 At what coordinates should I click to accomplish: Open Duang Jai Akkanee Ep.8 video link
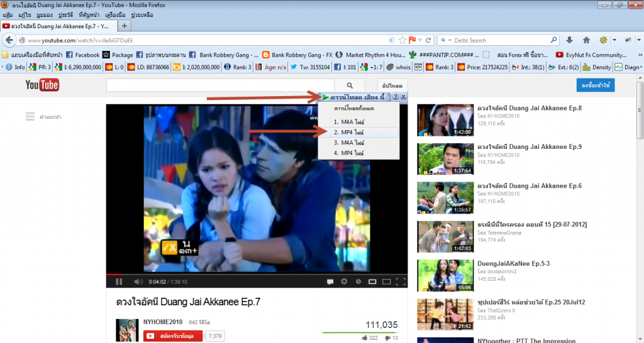coord(530,108)
